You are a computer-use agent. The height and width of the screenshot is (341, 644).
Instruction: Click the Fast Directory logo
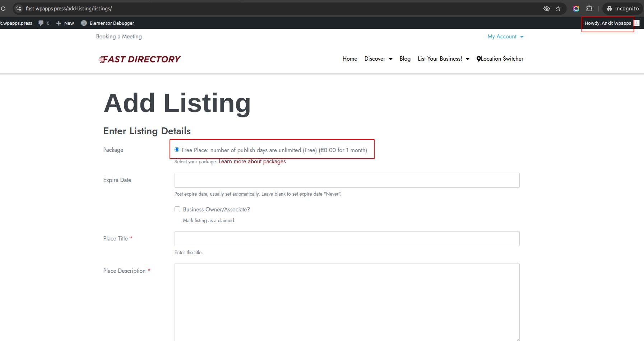click(139, 59)
